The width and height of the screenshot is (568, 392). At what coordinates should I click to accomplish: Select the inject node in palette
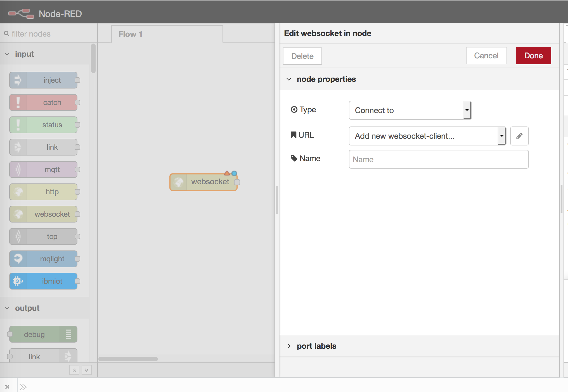[43, 80]
